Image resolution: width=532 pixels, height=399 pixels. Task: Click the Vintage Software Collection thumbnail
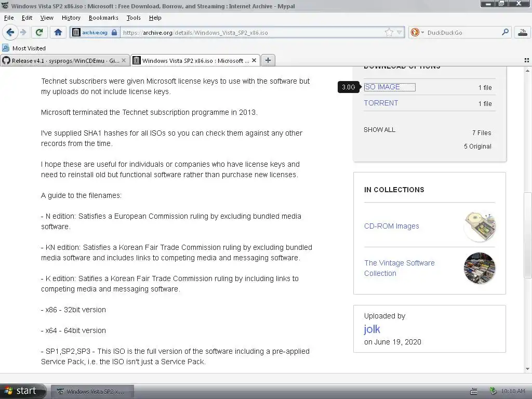tap(480, 268)
